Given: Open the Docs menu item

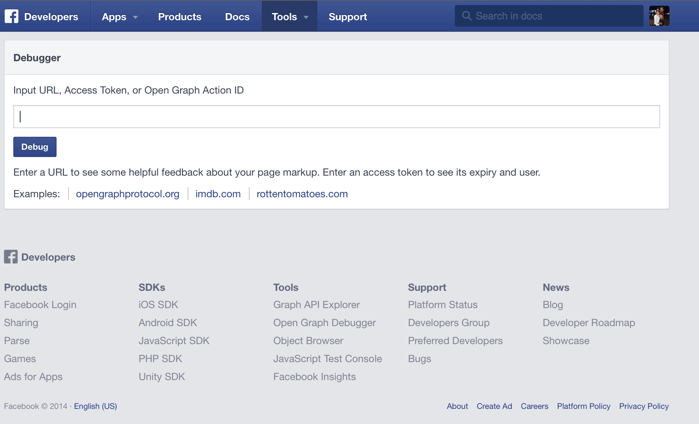Looking at the screenshot, I should [x=237, y=16].
